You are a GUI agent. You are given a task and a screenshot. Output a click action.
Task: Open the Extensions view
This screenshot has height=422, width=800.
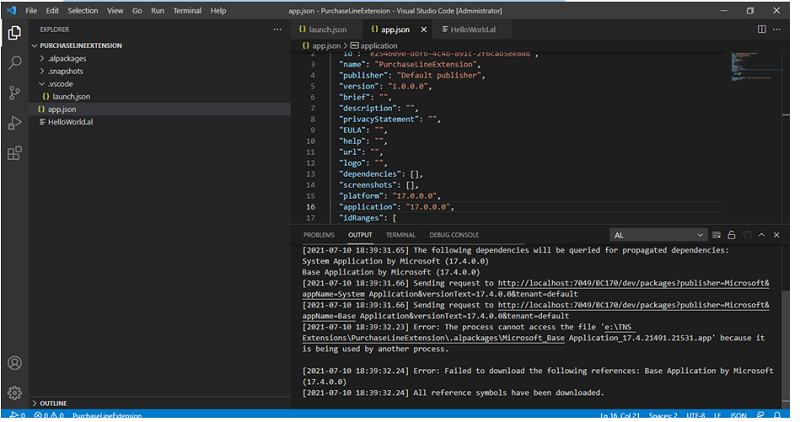(x=15, y=153)
